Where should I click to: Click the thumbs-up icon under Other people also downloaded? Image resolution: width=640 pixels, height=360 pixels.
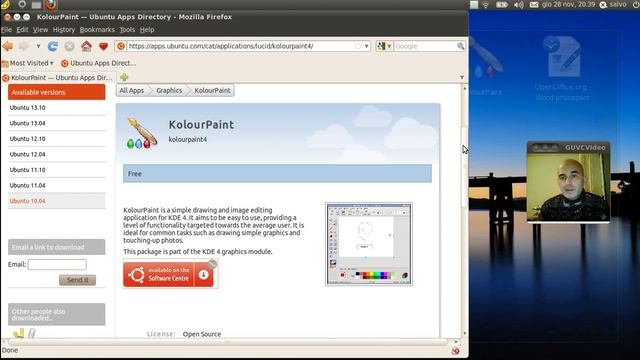coord(18,333)
